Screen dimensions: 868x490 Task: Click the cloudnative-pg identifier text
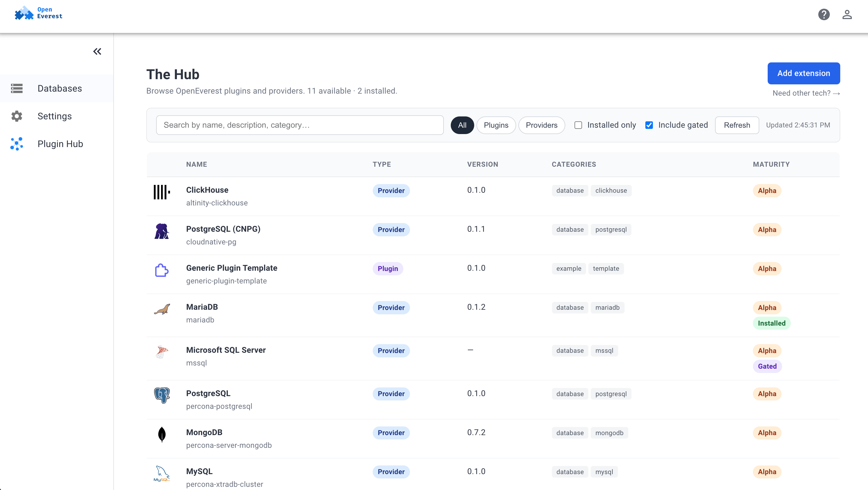pos(211,242)
